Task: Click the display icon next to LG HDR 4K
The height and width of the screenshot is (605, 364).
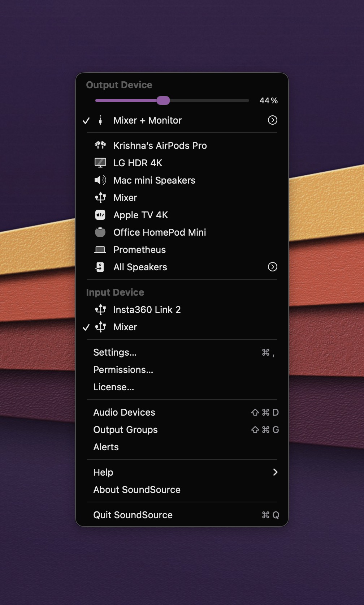Action: (x=100, y=163)
